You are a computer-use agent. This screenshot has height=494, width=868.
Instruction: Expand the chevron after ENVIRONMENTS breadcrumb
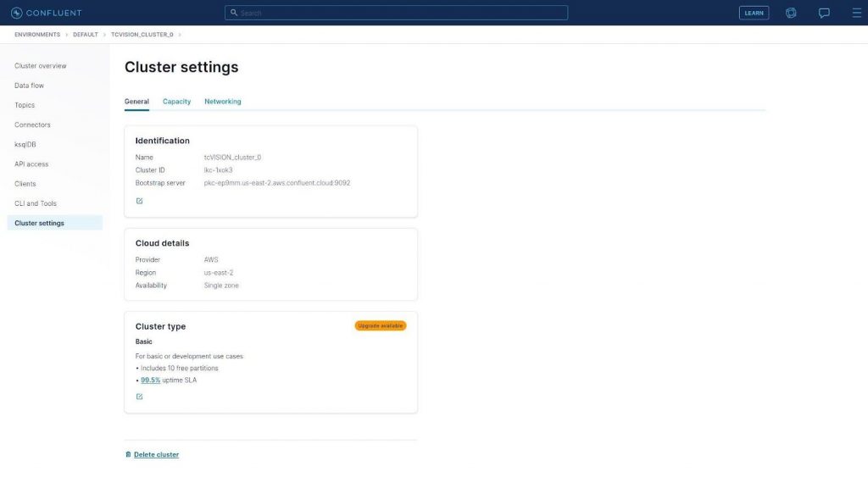point(67,35)
